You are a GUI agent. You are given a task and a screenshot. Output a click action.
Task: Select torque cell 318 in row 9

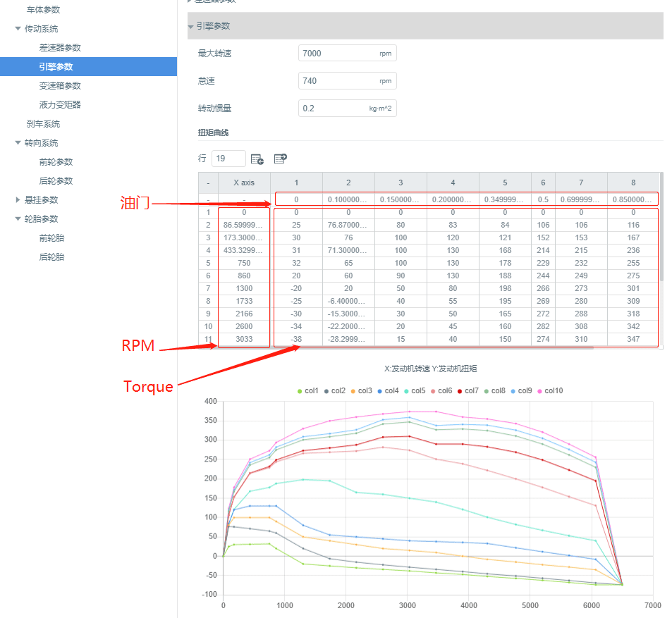click(633, 314)
